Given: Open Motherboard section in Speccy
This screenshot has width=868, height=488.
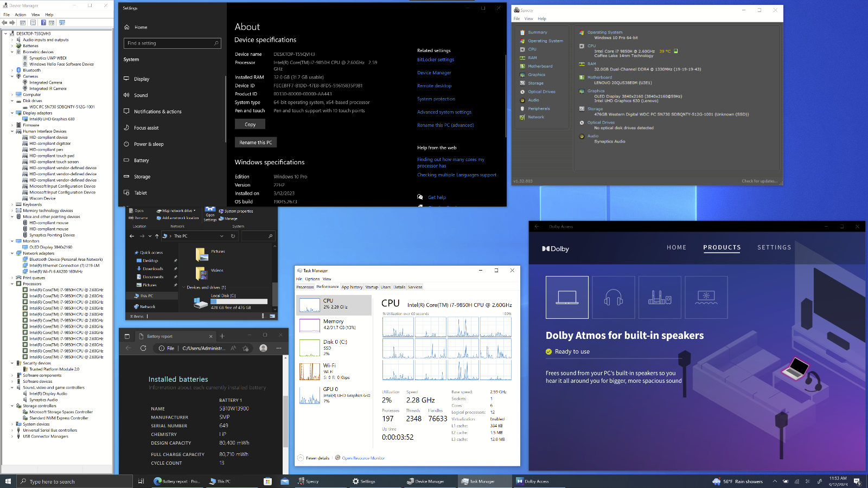Looking at the screenshot, I should coord(540,66).
